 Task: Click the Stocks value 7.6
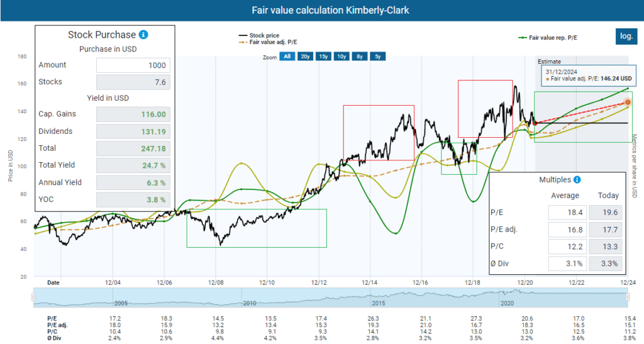pos(133,82)
